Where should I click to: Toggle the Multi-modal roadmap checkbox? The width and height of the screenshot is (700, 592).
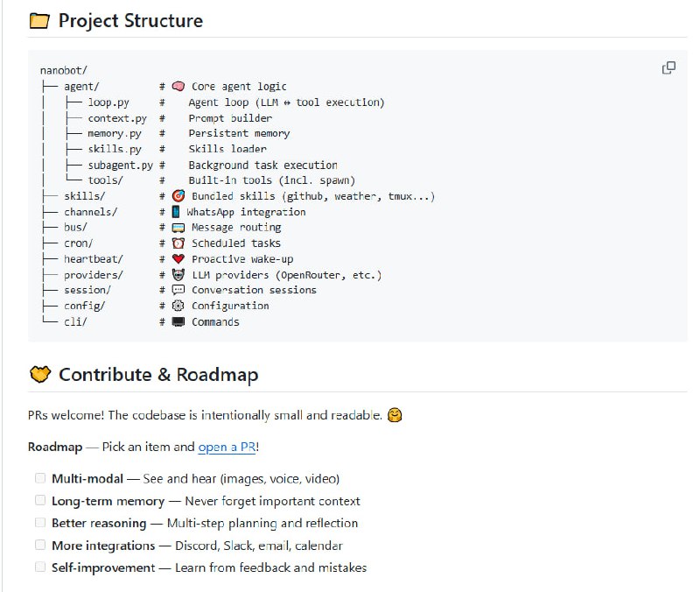pyautogui.click(x=39, y=478)
